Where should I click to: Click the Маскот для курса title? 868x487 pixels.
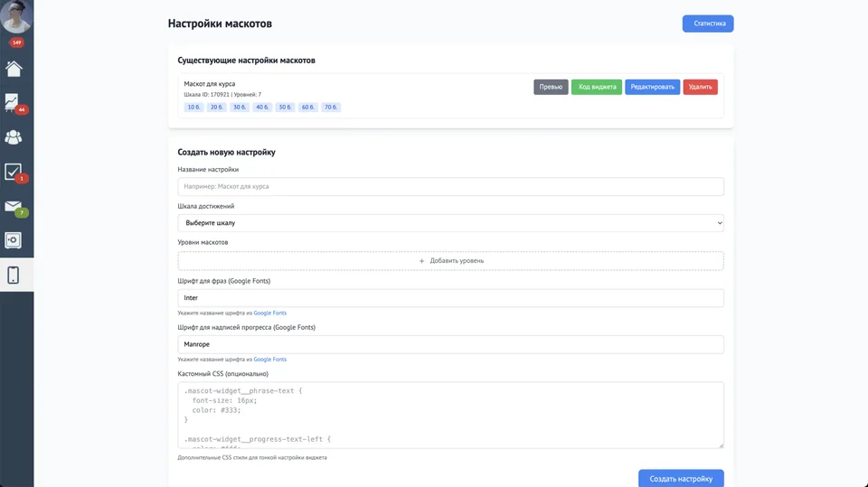click(209, 83)
